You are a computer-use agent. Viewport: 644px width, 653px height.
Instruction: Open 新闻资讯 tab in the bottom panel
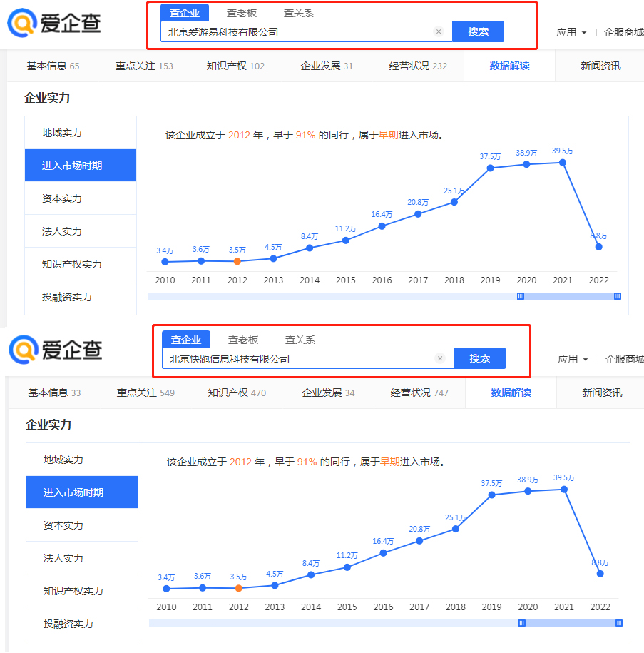[x=602, y=393]
